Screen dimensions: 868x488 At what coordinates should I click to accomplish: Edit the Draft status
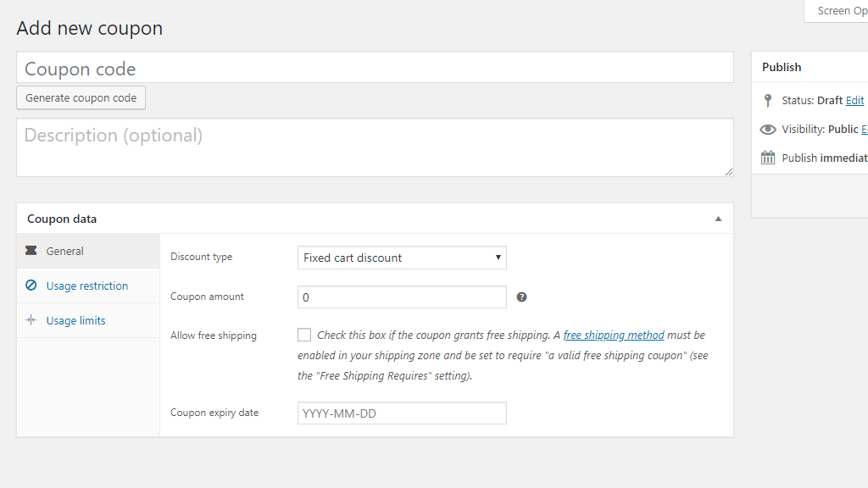854,100
